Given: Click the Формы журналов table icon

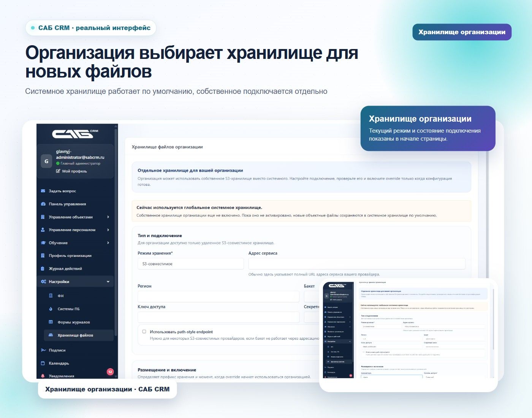Looking at the screenshot, I should (x=51, y=322).
